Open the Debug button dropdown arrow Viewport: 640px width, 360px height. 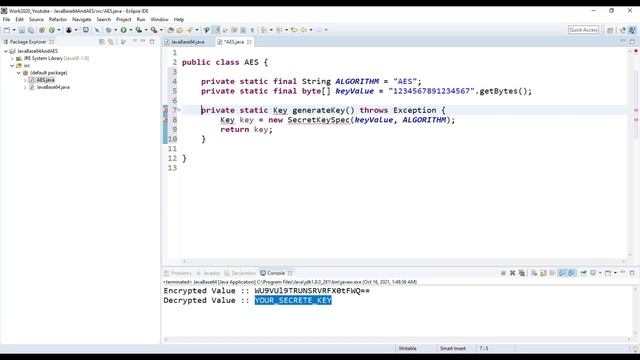tap(116, 30)
